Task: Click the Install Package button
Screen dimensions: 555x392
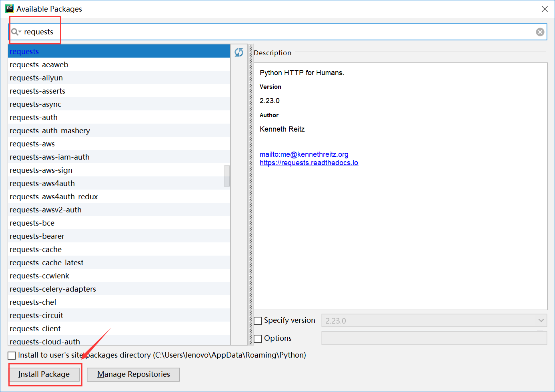Action: [44, 374]
